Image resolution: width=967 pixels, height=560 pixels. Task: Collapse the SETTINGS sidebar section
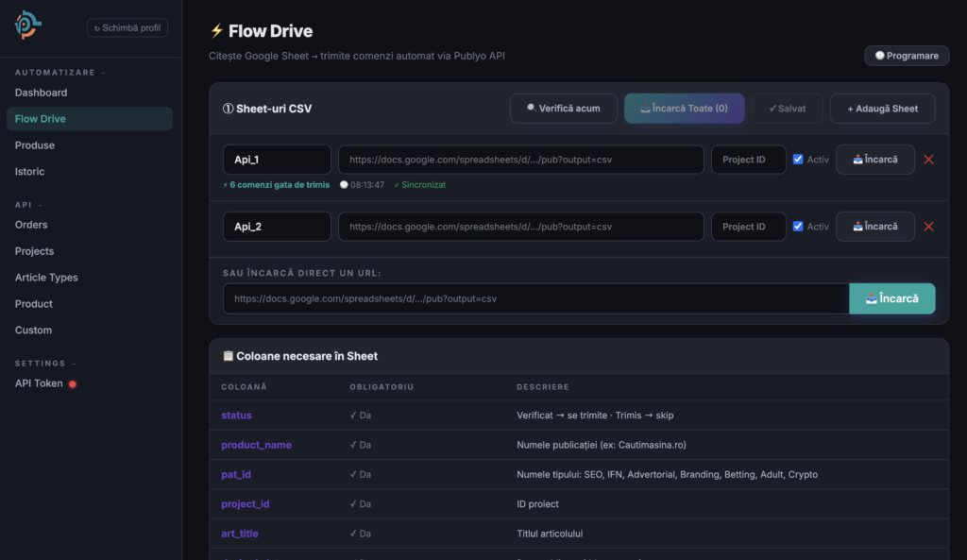(x=44, y=364)
